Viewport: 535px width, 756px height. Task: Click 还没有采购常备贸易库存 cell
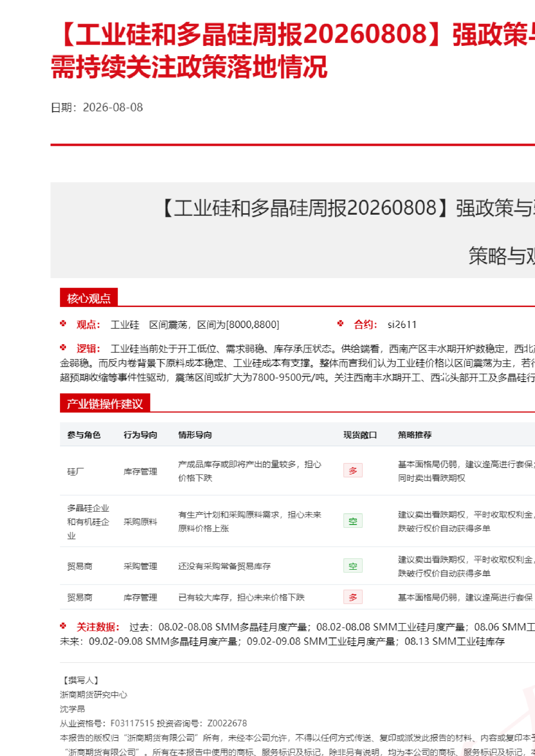224,567
